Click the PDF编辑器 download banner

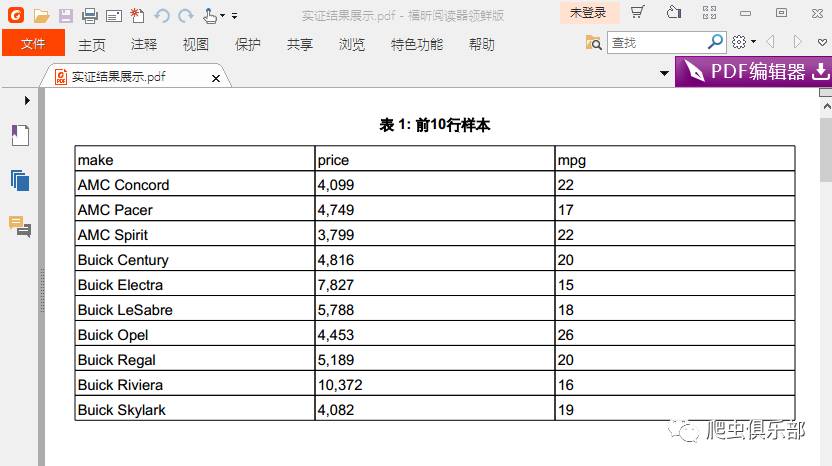pyautogui.click(x=753, y=71)
